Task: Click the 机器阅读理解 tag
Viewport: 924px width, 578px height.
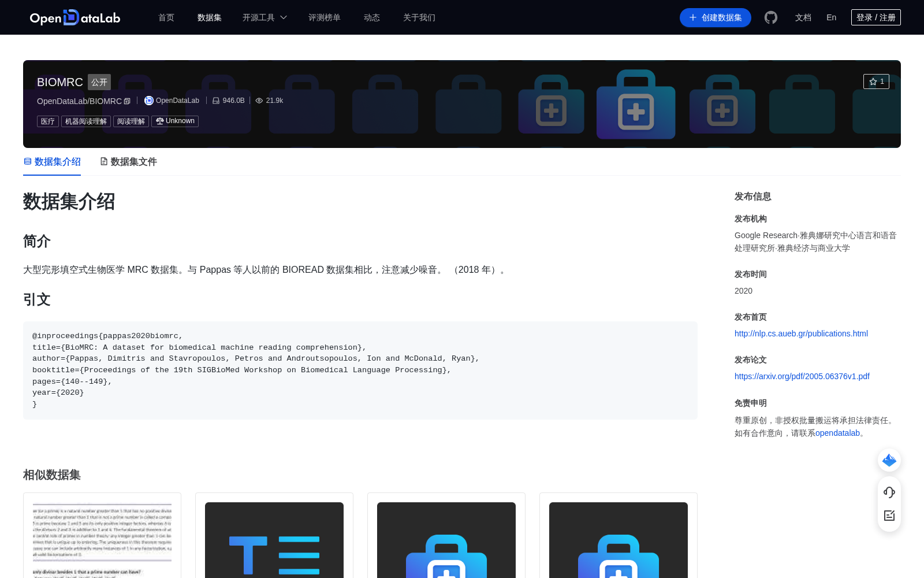Action: click(86, 121)
